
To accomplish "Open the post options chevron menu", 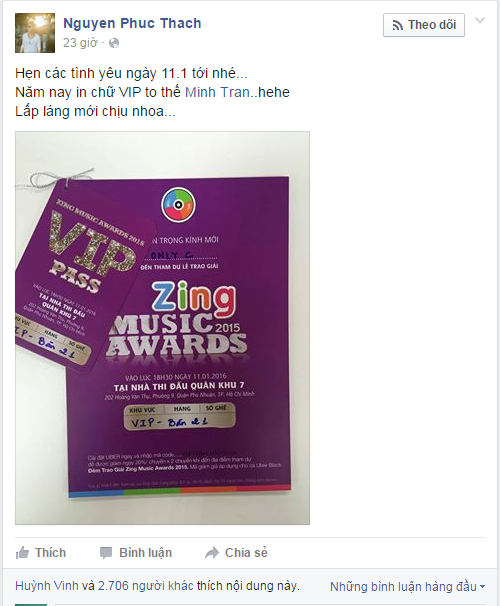I will (x=480, y=20).
